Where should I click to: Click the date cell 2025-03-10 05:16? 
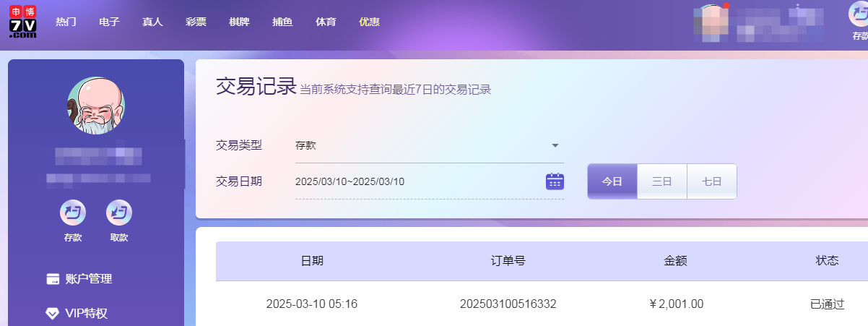(x=312, y=304)
